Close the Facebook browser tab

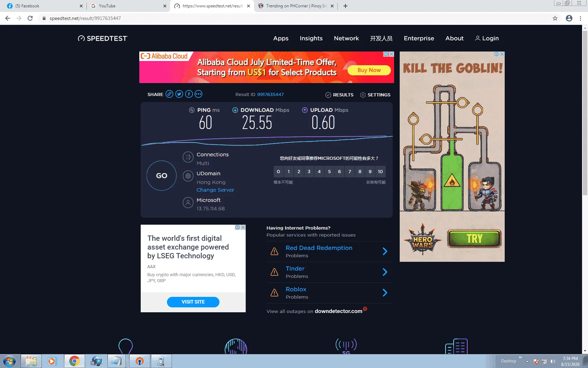coord(81,6)
